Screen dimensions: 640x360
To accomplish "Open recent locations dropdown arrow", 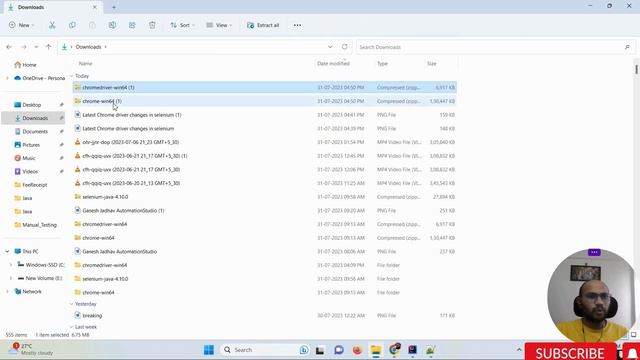I will tap(36, 47).
